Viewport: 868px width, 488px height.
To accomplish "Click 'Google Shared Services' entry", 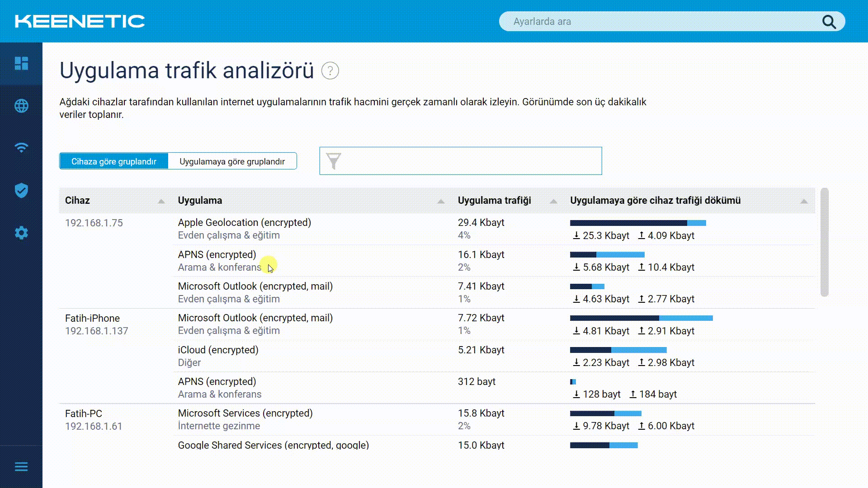I will click(274, 445).
